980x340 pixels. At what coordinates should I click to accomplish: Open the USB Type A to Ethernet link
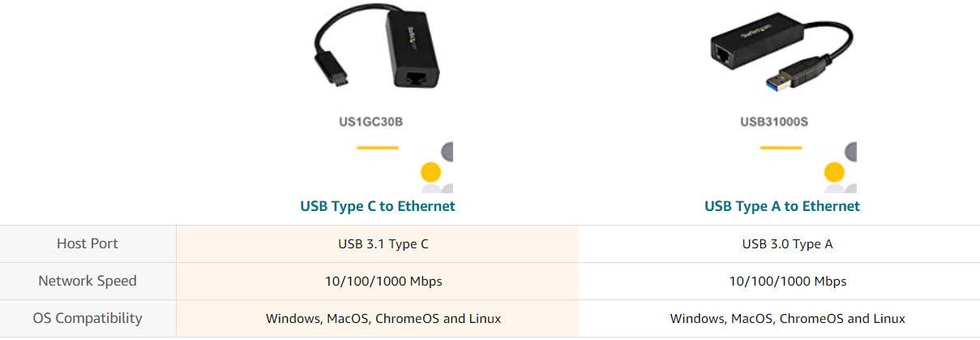[x=782, y=206]
